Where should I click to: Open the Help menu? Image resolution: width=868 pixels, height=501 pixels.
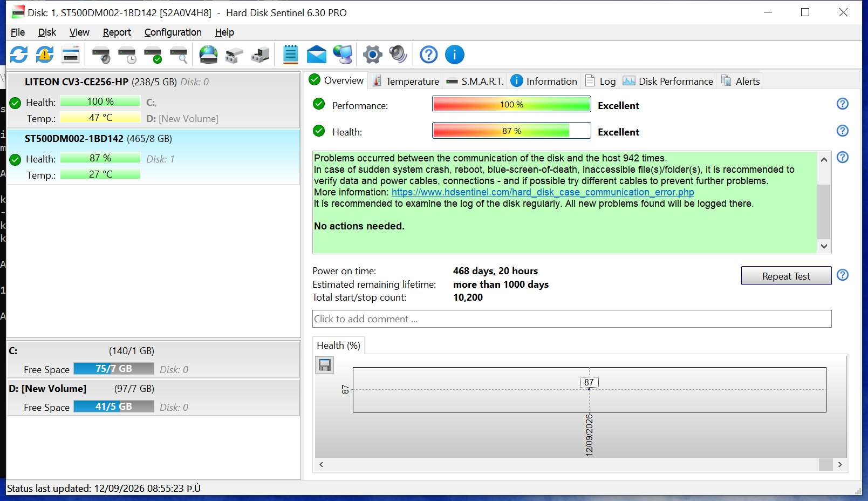(x=224, y=32)
